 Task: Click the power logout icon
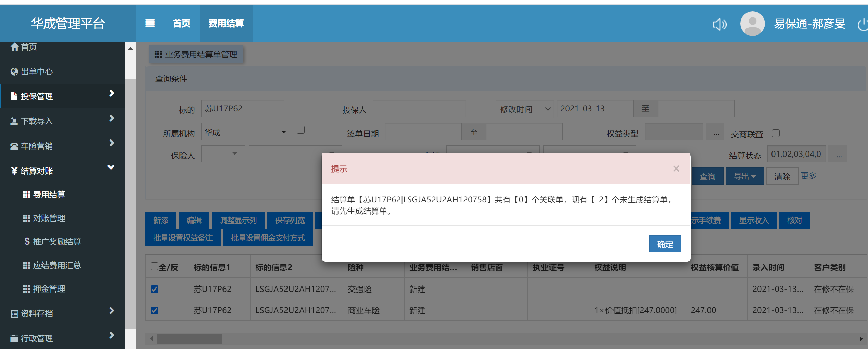pos(863,24)
